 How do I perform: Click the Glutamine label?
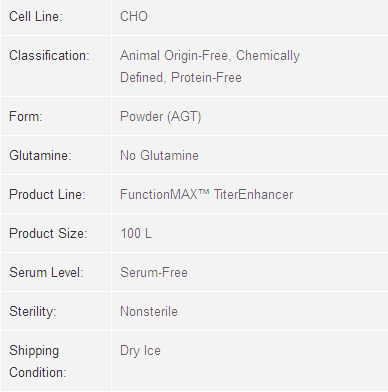(x=40, y=155)
